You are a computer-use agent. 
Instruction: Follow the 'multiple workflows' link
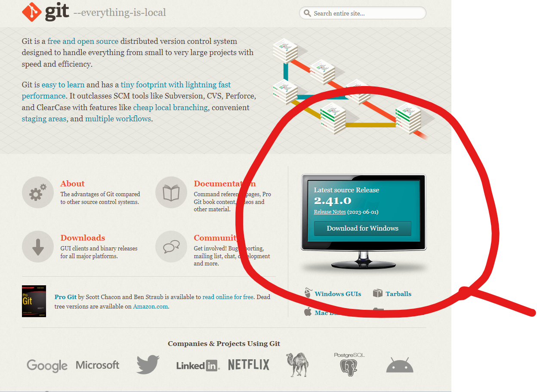118,119
